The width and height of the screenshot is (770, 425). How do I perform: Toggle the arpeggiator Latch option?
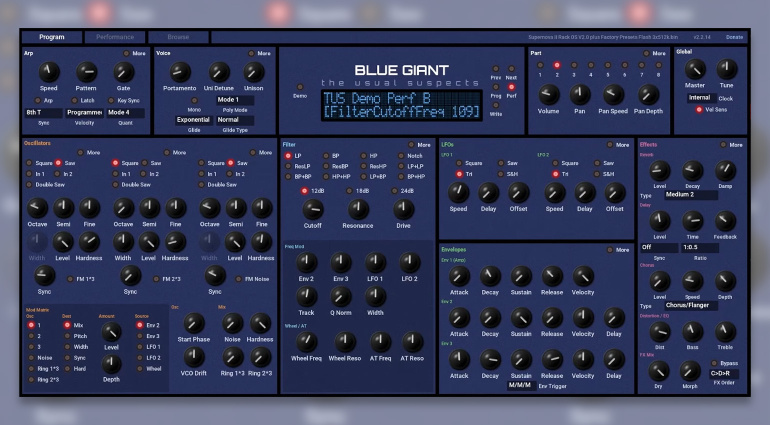[x=75, y=100]
